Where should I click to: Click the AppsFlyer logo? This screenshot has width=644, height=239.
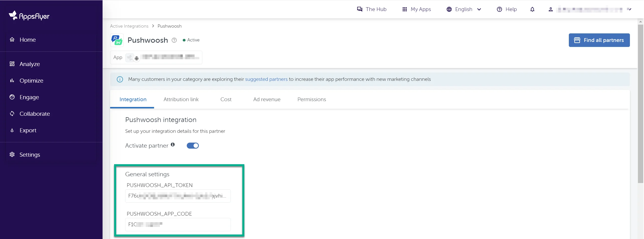[29, 16]
